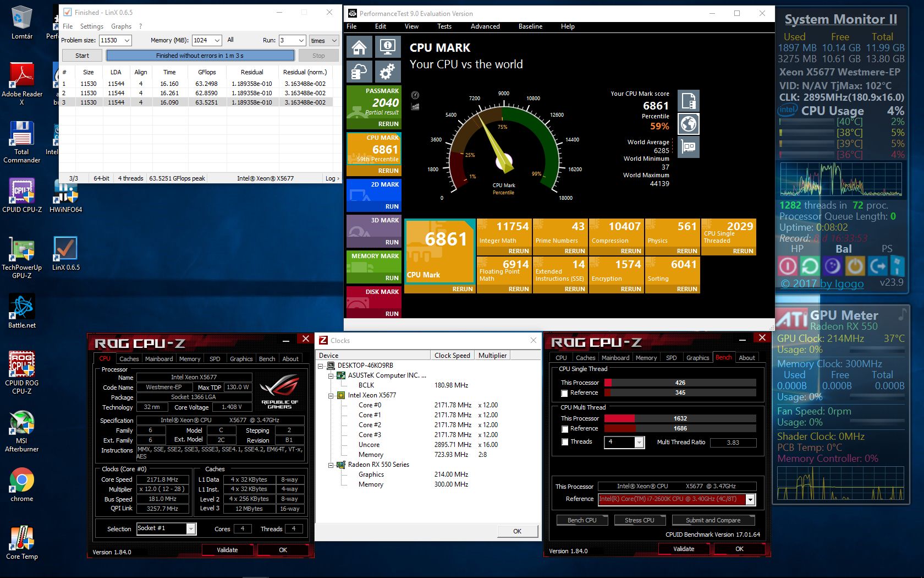
Task: Select the chrome desktop icon
Action: coord(22,485)
